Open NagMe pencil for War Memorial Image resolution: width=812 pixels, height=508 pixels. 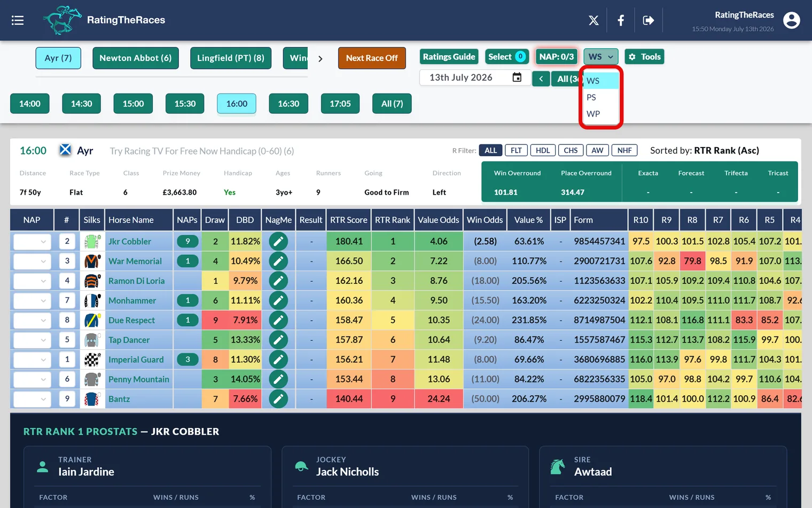click(278, 261)
